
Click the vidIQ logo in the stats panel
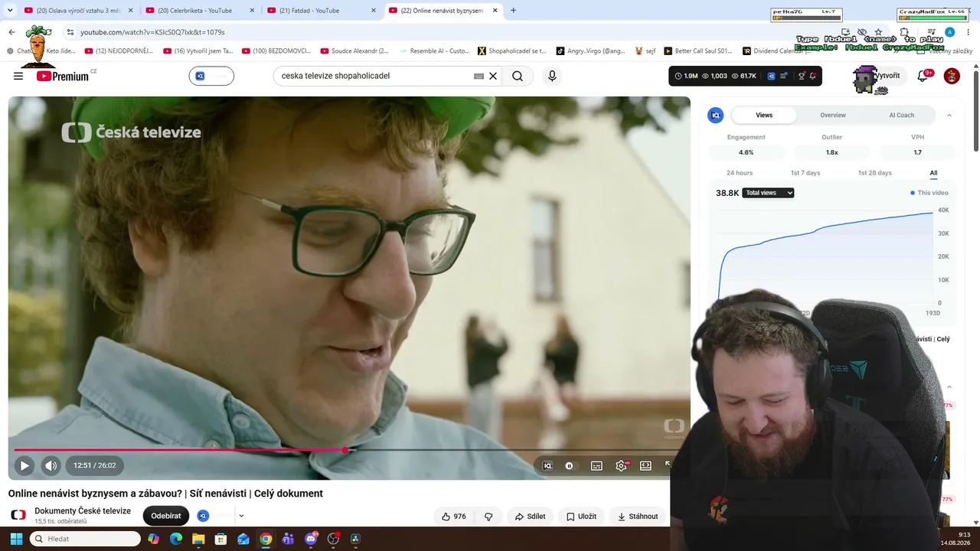[x=715, y=115]
